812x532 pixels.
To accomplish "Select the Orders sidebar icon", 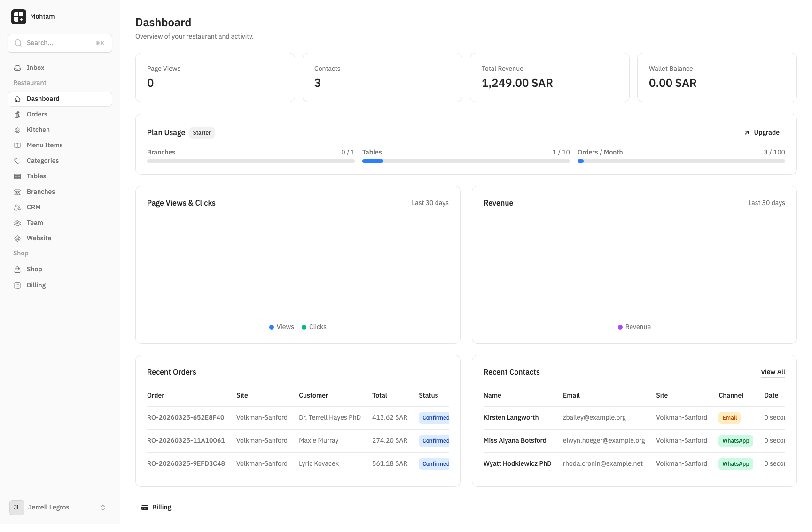I will click(x=17, y=114).
